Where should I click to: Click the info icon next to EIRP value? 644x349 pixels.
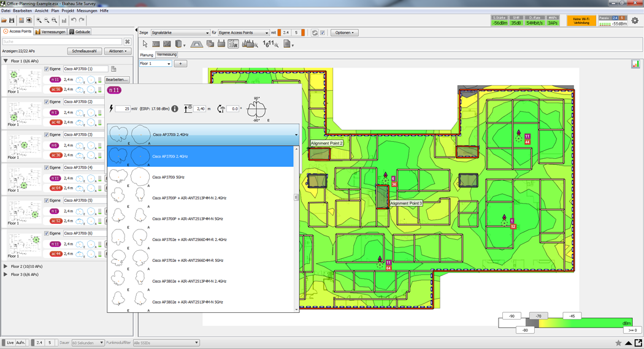[x=175, y=109]
